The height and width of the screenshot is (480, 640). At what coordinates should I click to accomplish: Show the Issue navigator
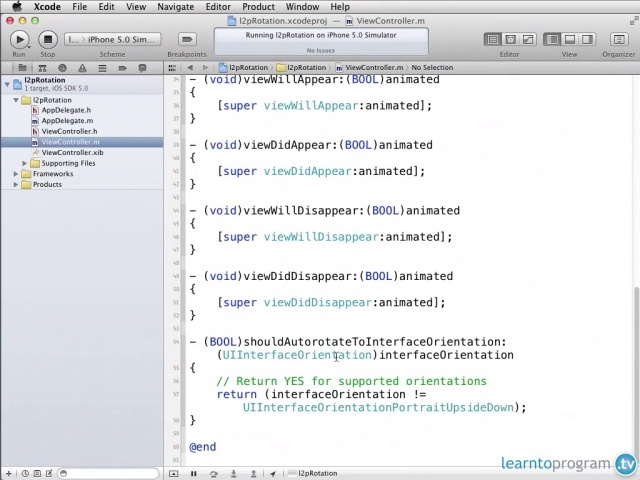pos(82,68)
